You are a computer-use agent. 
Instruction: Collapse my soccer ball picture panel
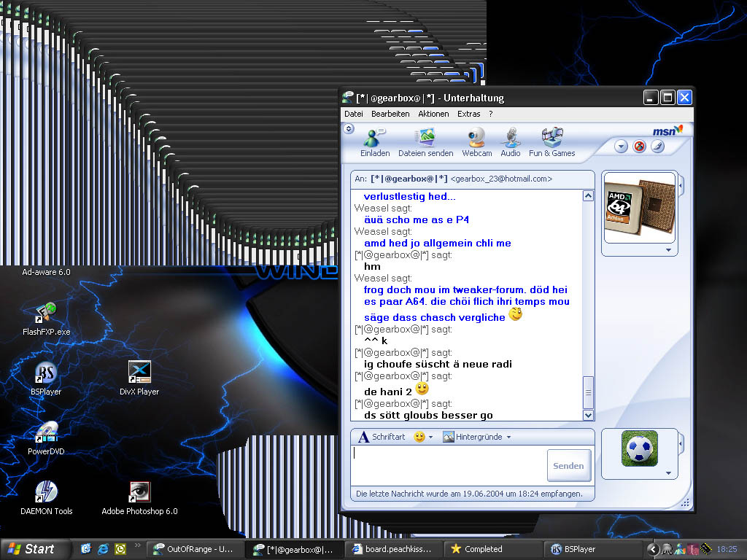(681, 443)
